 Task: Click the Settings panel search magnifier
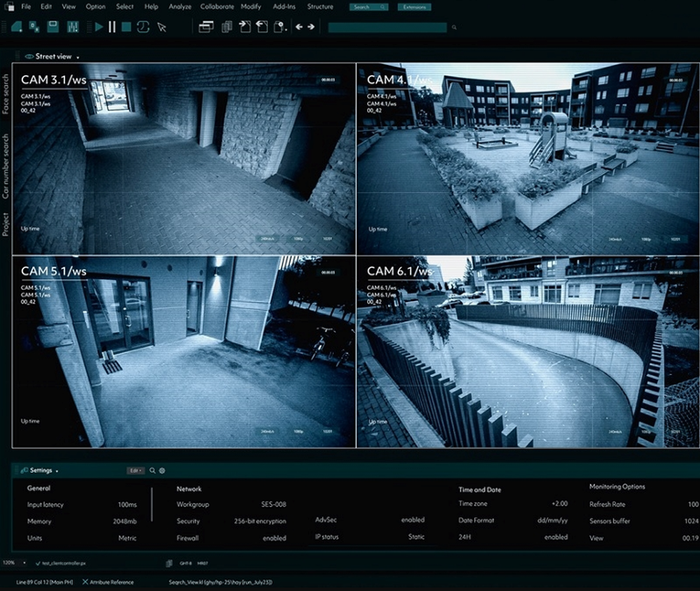click(152, 470)
